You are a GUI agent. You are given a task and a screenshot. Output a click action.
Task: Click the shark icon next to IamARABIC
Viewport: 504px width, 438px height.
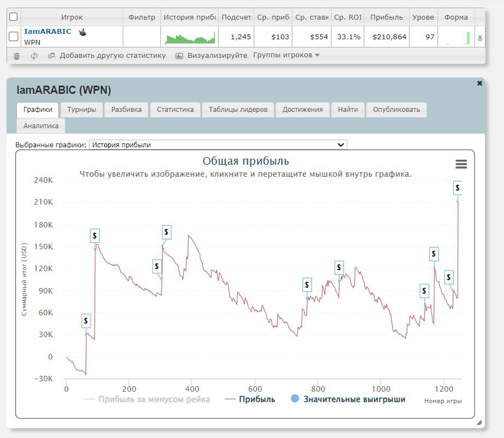coord(82,32)
